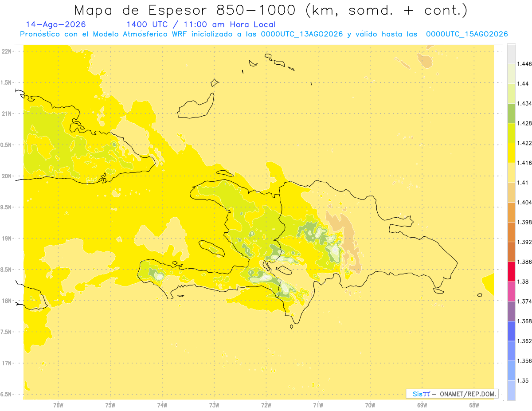The height and width of the screenshot is (411, 532).
Task: Click the longitude label 76W
Action: (58, 405)
